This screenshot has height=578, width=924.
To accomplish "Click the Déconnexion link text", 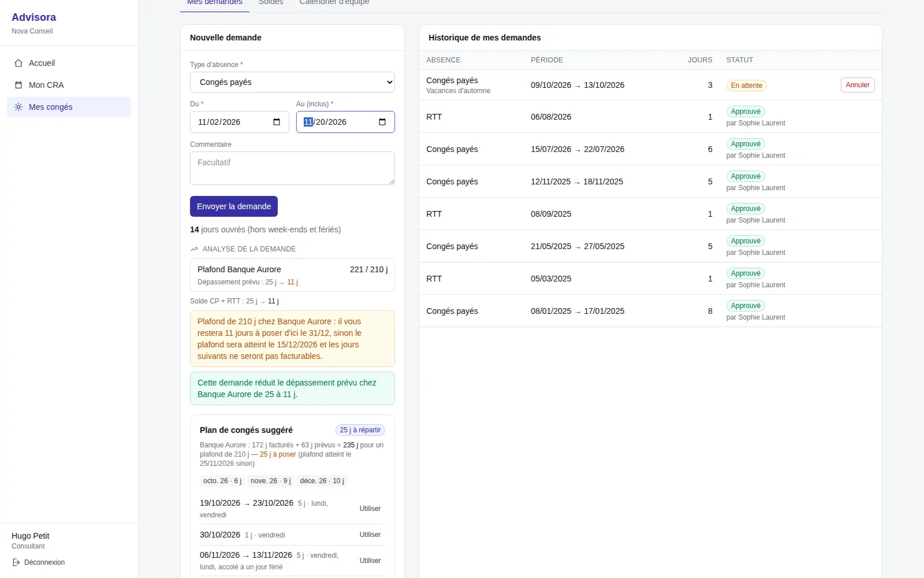I will [x=44, y=562].
